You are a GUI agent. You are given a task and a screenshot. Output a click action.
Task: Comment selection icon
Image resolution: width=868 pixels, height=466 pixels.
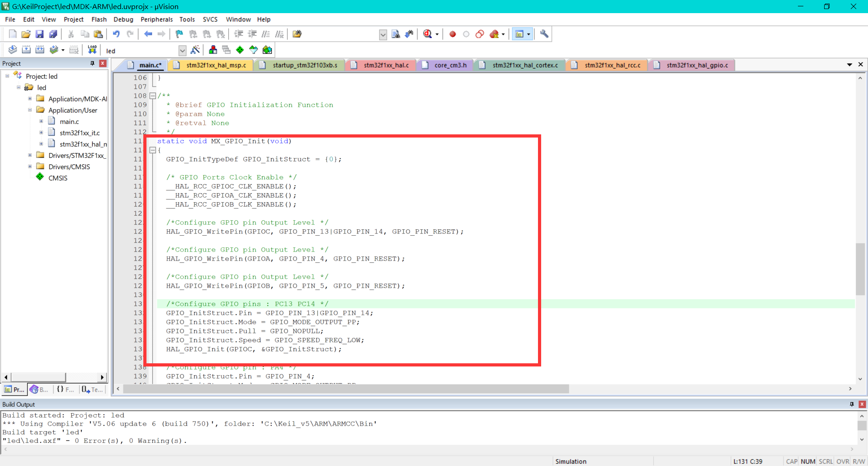266,34
